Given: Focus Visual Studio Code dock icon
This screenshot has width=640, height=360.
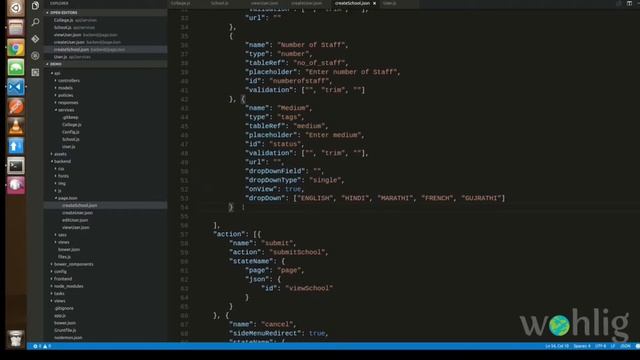Looking at the screenshot, I should coord(16,87).
